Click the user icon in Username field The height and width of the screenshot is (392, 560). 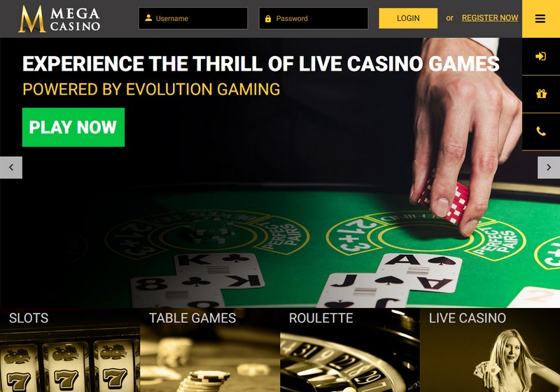click(148, 18)
